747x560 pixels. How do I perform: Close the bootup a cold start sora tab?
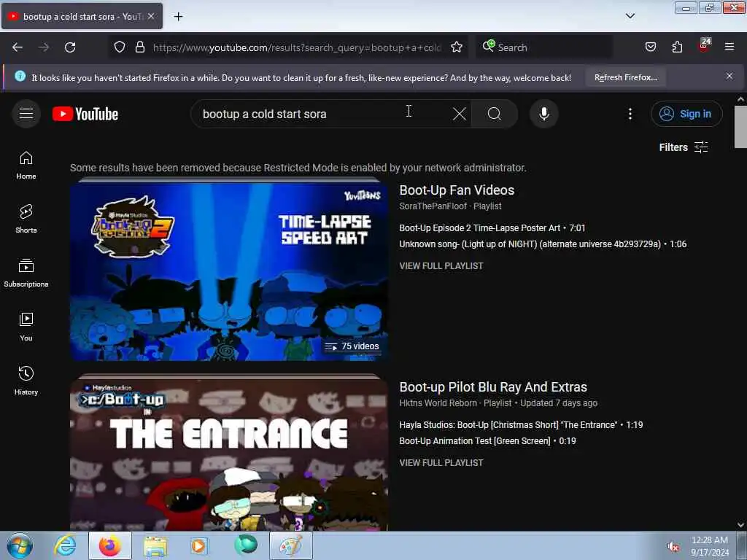point(151,16)
